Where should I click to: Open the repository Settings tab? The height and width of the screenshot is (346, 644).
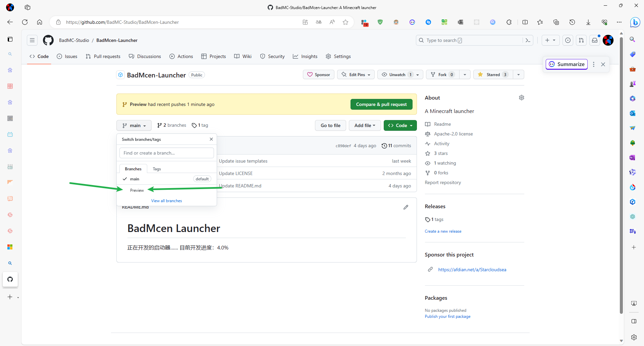(x=338, y=56)
